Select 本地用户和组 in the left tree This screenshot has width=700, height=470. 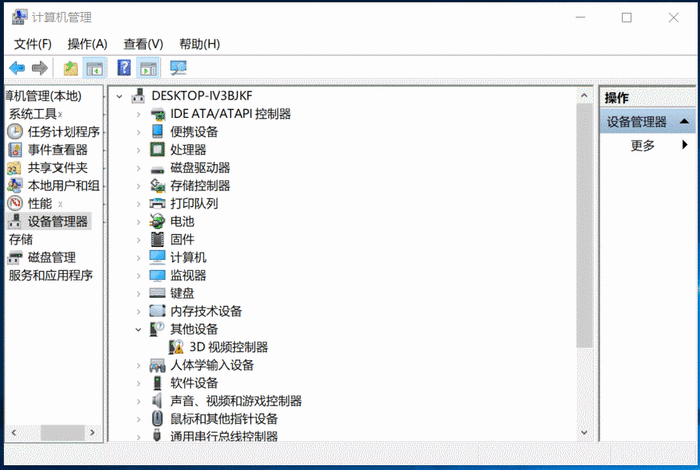[x=63, y=186]
